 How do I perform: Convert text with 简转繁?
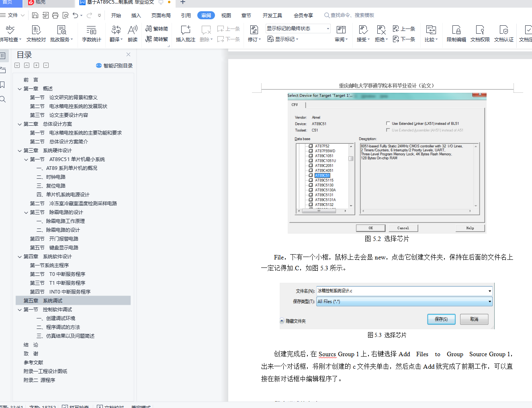point(157,39)
